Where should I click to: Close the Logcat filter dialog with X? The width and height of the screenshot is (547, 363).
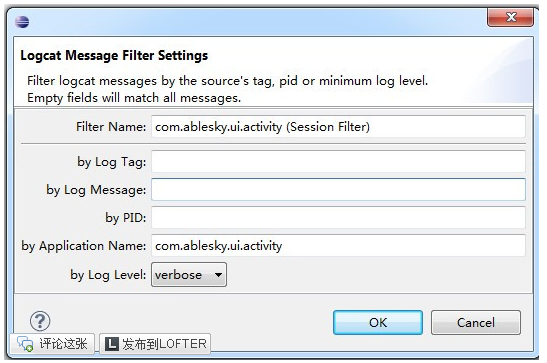point(510,17)
